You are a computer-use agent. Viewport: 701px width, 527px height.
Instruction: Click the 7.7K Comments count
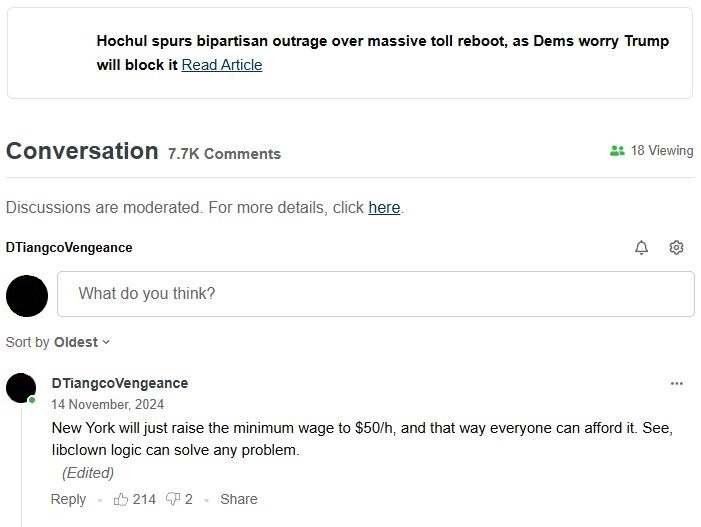point(224,154)
